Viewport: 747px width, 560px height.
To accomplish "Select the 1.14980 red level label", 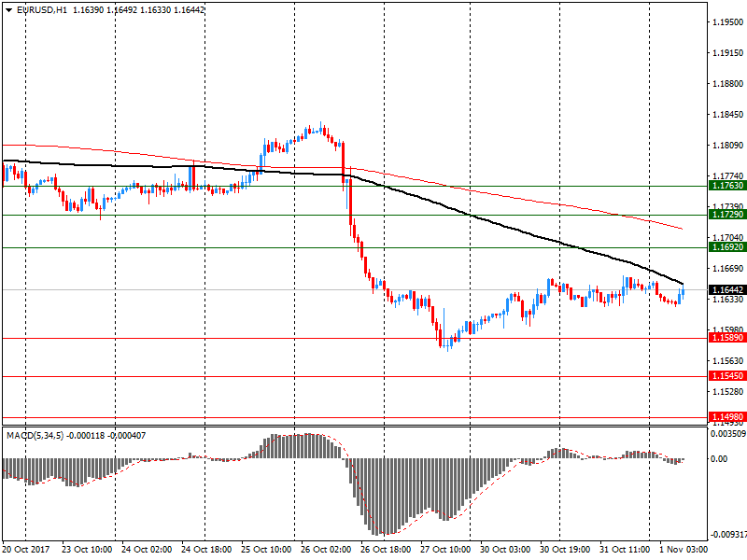I will point(727,417).
